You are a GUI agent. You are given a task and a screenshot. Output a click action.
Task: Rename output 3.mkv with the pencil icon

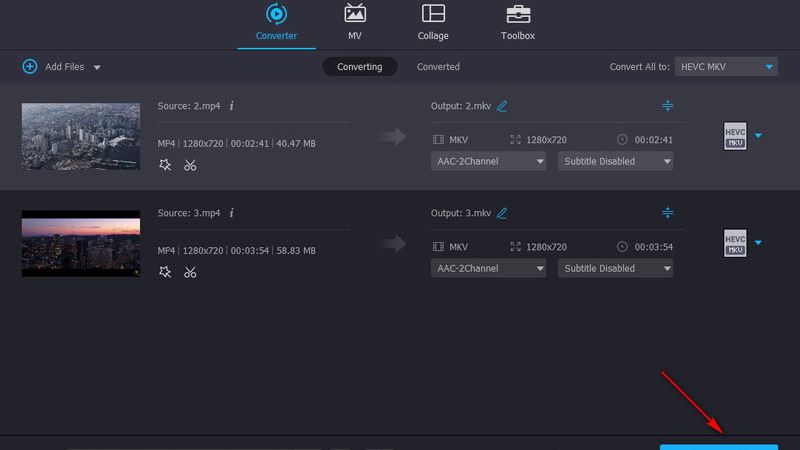[x=502, y=213]
